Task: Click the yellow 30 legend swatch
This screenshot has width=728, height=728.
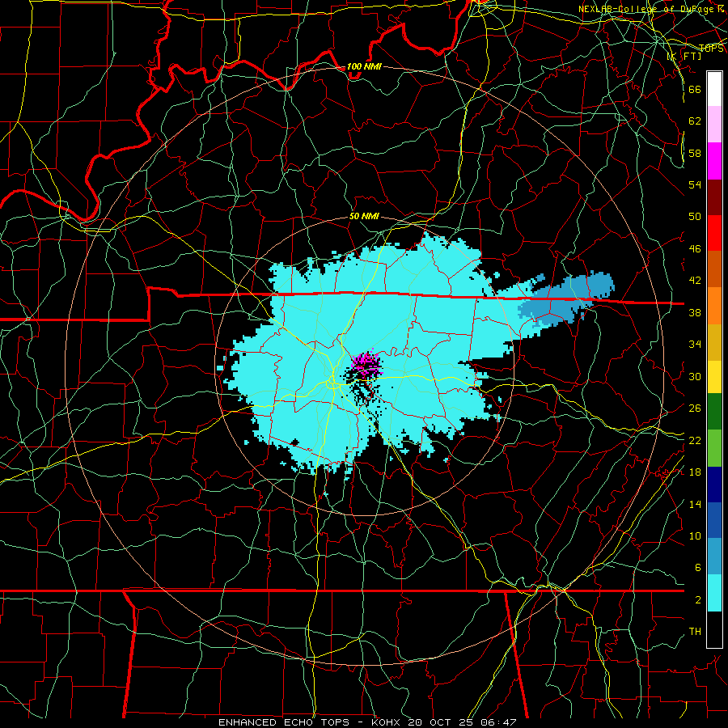Action: click(x=714, y=376)
